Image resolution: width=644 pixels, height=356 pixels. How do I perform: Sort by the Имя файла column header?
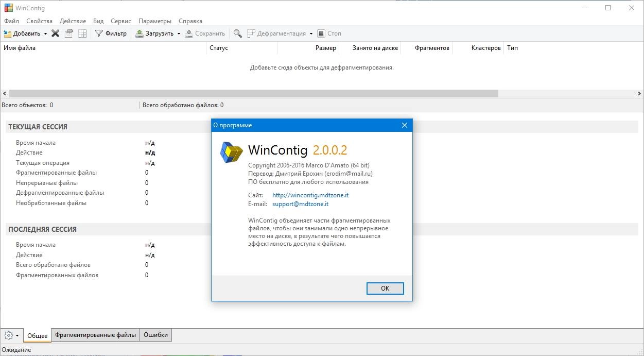click(103, 48)
